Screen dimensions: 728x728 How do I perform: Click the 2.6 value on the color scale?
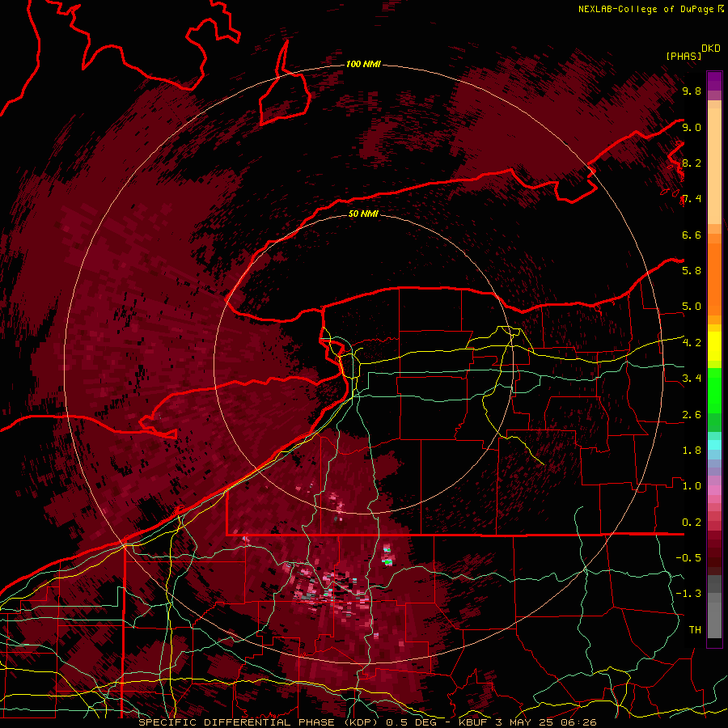point(692,415)
